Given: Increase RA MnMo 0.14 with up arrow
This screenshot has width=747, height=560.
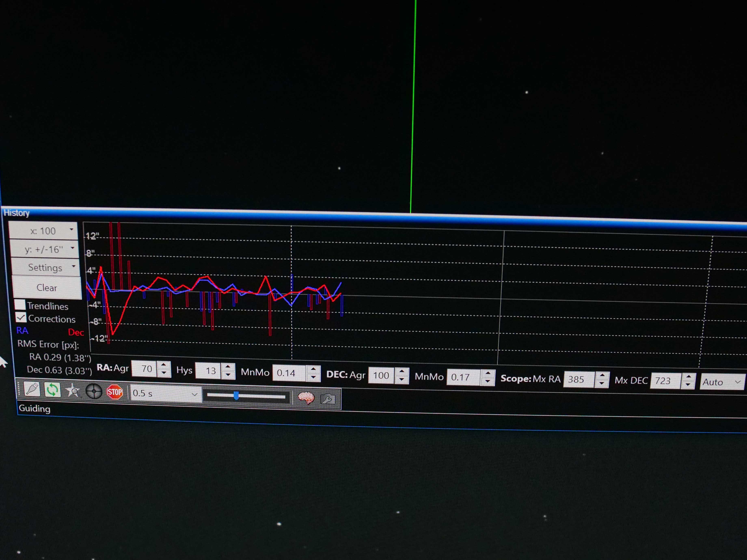Looking at the screenshot, I should click(x=314, y=369).
